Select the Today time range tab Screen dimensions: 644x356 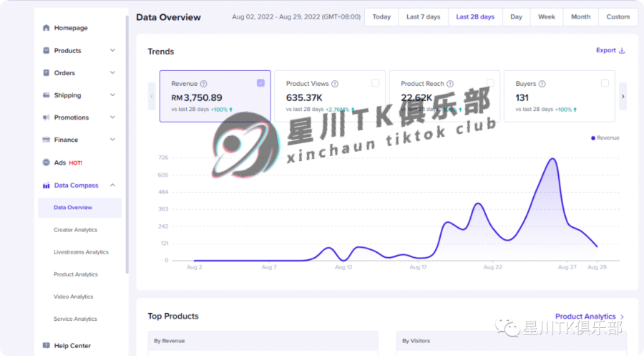[x=381, y=17]
